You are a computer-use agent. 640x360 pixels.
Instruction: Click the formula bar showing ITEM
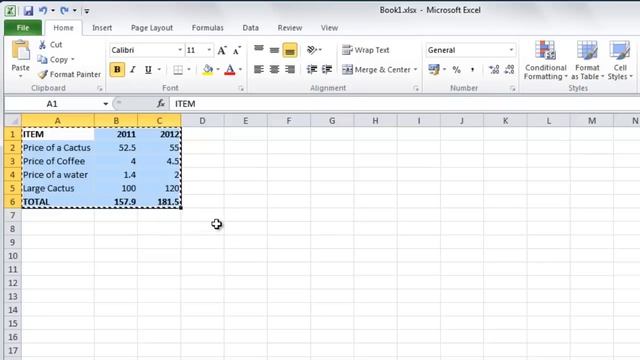pyautogui.click(x=404, y=104)
